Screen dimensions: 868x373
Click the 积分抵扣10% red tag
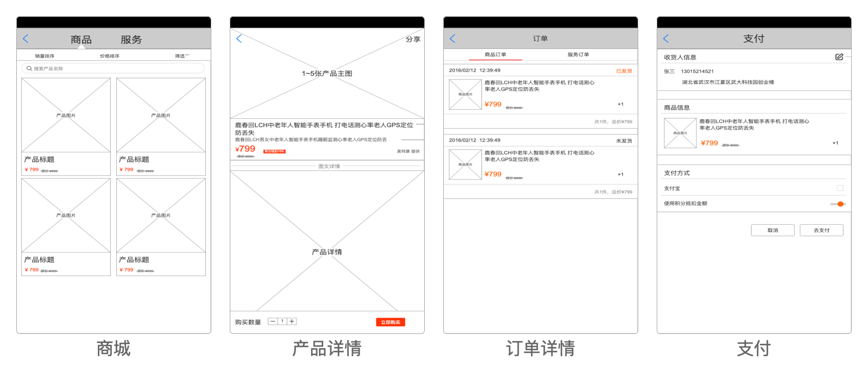point(274,151)
